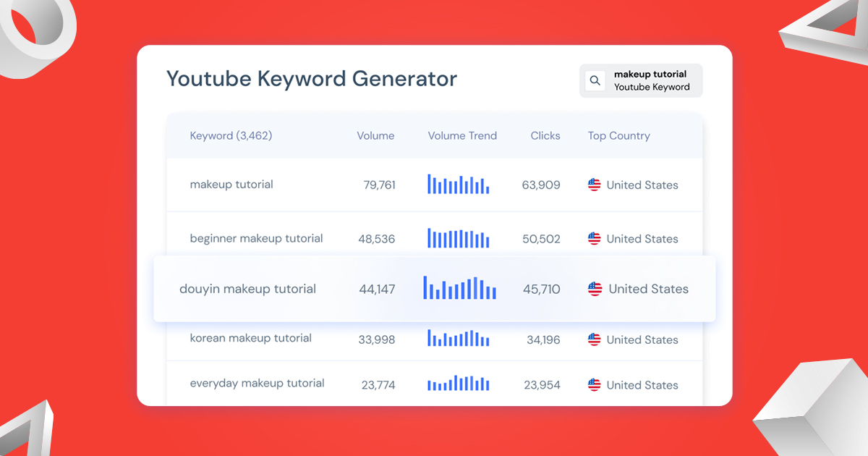868x456 pixels.
Task: Click the trend graph for "korean makeup tutorial"
Action: point(458,339)
